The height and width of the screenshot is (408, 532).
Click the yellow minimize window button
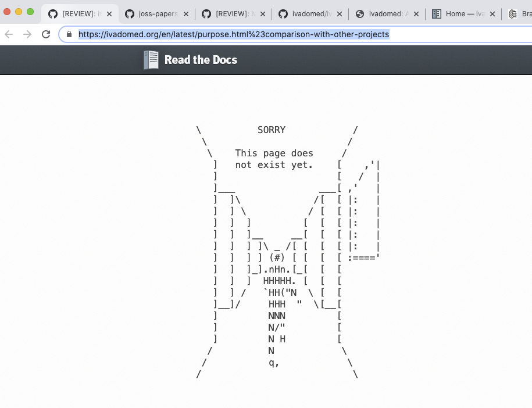[19, 12]
